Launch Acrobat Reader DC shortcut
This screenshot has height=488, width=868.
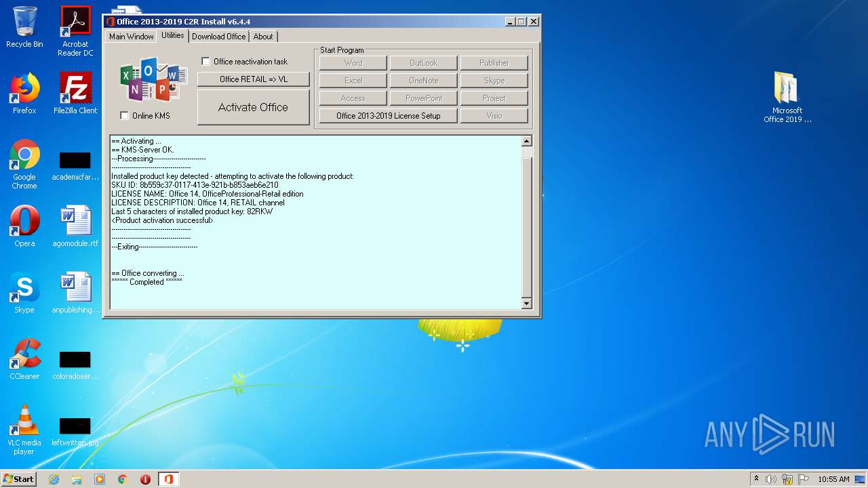[x=75, y=31]
